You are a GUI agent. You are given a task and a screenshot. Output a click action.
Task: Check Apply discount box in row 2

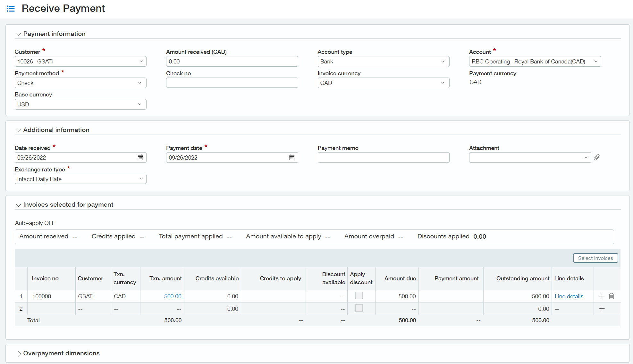359,308
